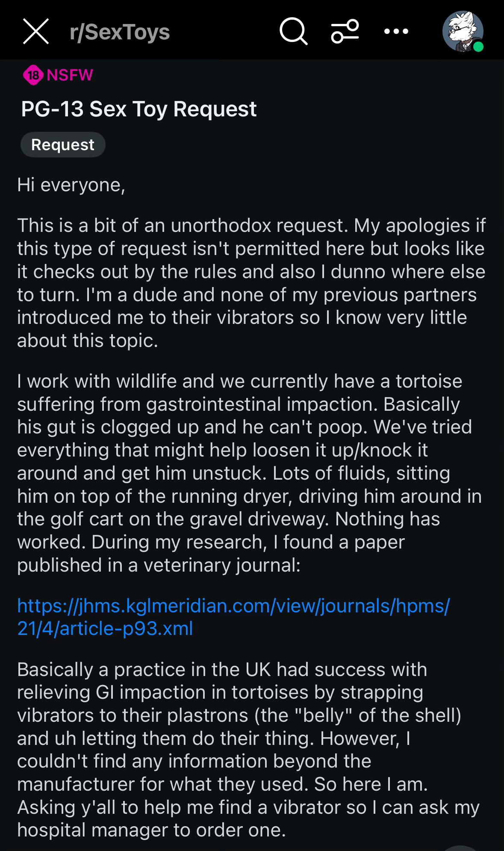Tap the "PG-13 Sex Toy Request" title

139,109
